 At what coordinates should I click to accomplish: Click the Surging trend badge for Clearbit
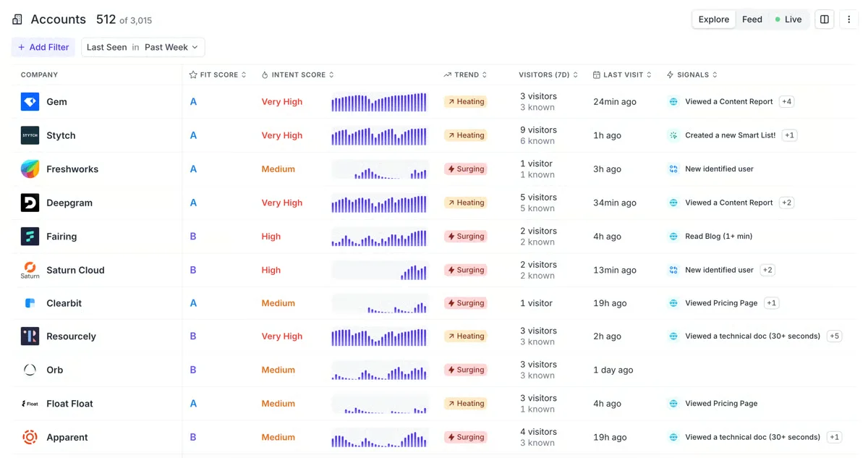click(x=465, y=303)
